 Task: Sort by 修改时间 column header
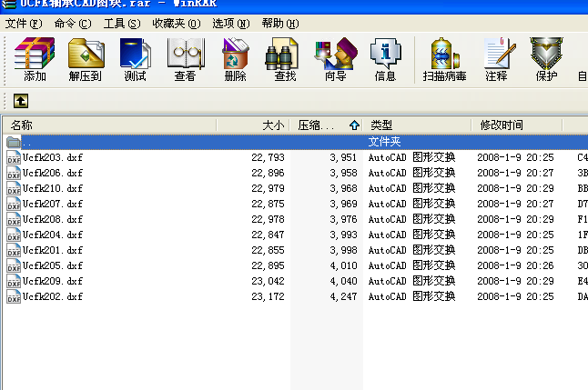pos(517,125)
